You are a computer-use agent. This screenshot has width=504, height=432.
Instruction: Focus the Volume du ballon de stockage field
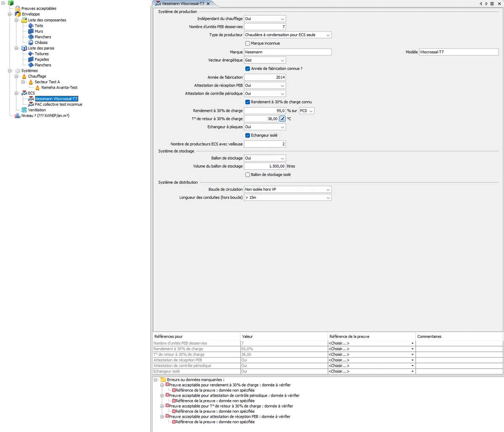pos(265,166)
